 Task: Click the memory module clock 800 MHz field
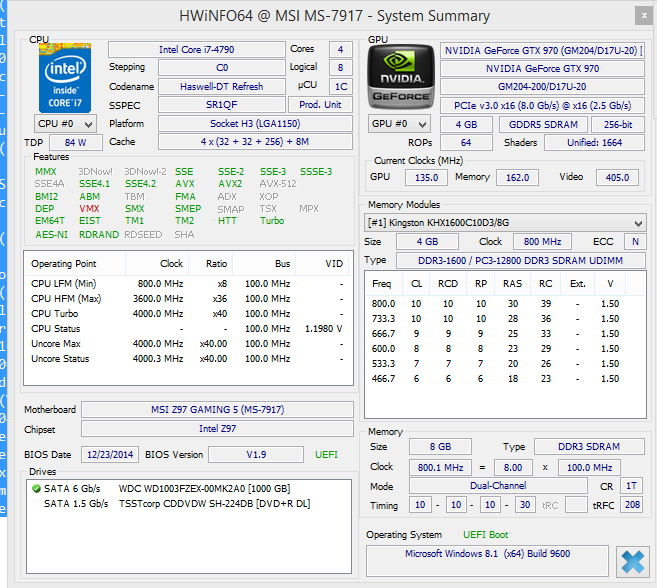tap(542, 242)
